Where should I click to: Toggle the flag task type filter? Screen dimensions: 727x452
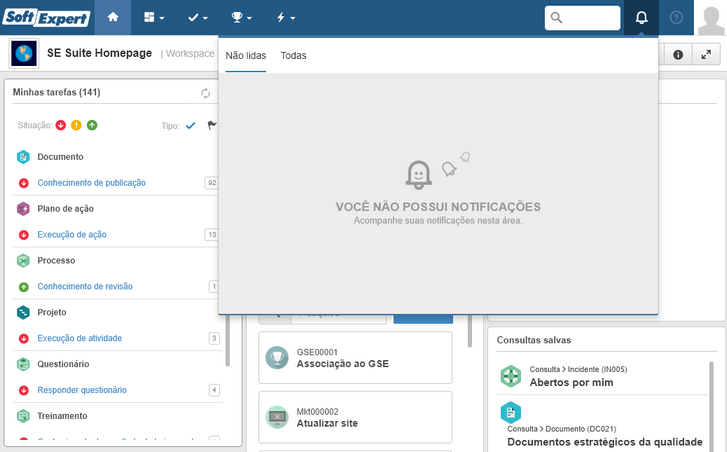(x=212, y=125)
